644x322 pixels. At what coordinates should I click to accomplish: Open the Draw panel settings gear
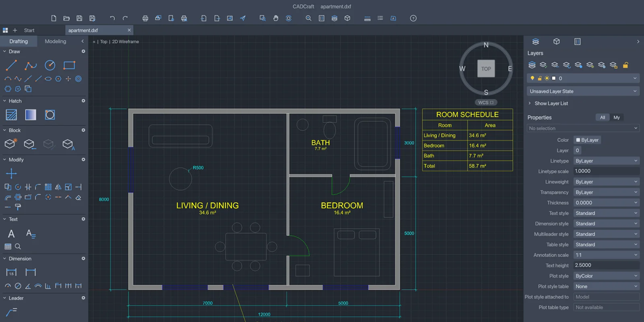coord(83,52)
